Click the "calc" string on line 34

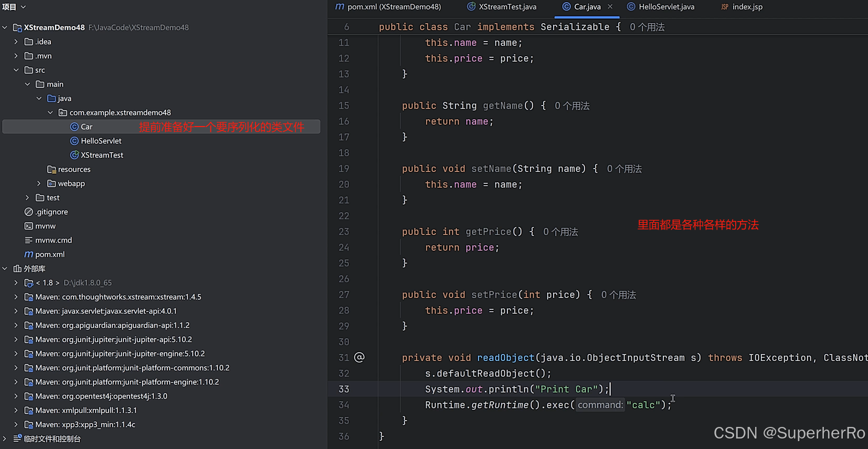(643, 405)
